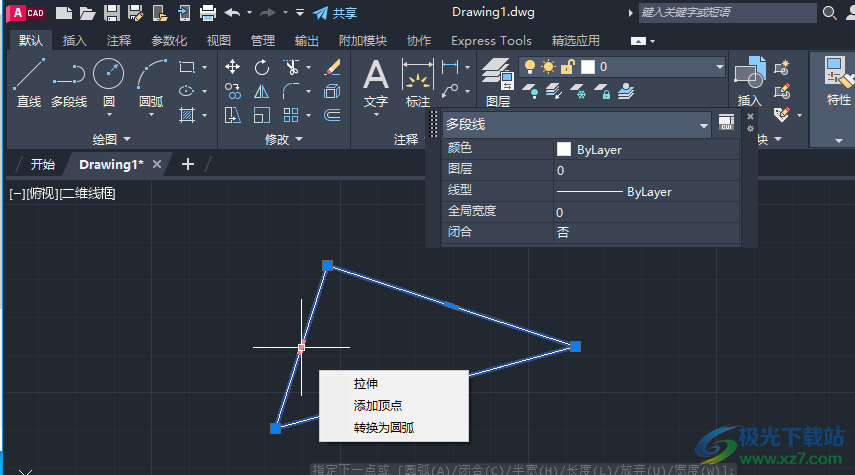855x475 pixels.
Task: Expand the layer selection dropdown
Action: coord(720,67)
